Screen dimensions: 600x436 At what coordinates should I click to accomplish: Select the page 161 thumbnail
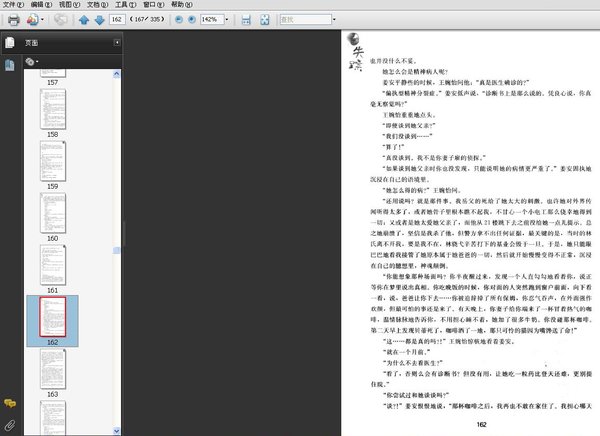coord(53,265)
